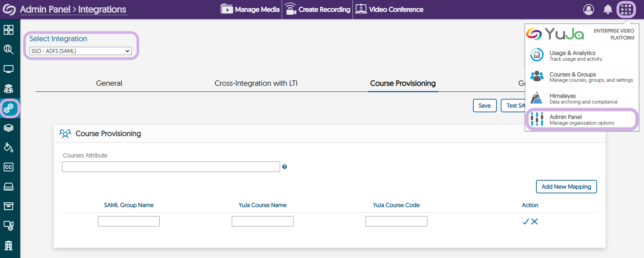Click the dashboard tiles icon in sidebar

click(x=9, y=30)
